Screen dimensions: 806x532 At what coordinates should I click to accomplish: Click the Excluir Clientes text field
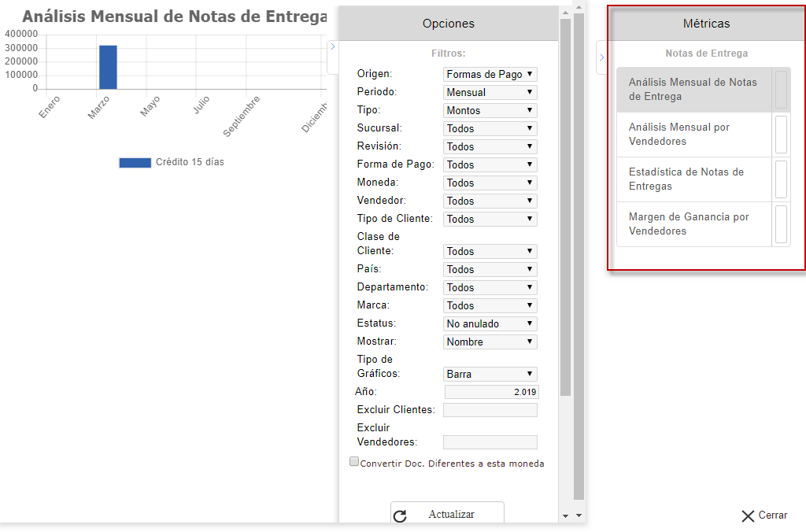(x=490, y=410)
